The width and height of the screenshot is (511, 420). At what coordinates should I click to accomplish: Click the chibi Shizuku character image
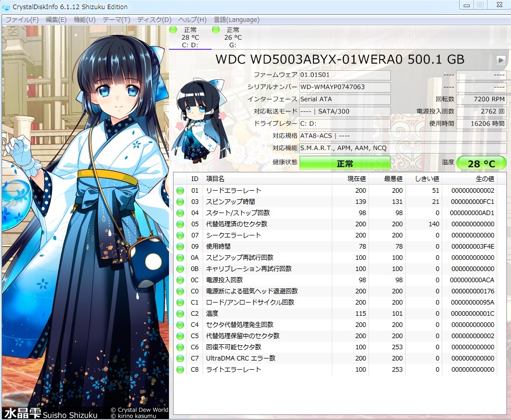(x=201, y=120)
